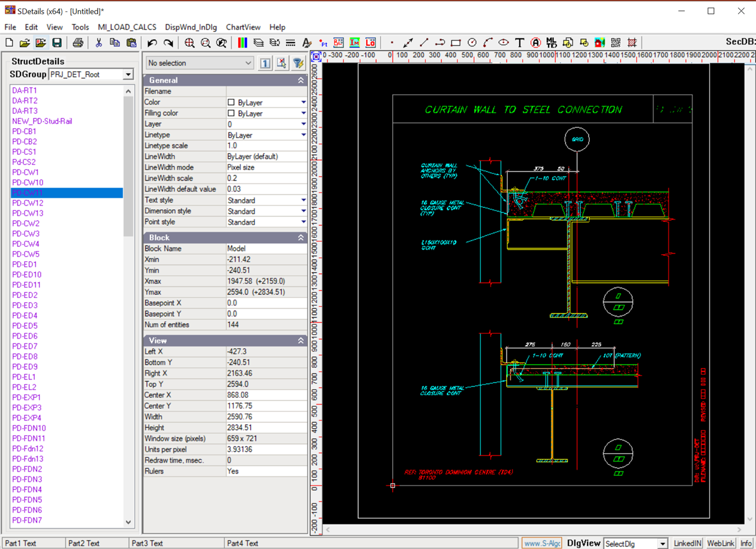Open the ChartView menu
The height and width of the screenshot is (549, 756).
pyautogui.click(x=243, y=27)
